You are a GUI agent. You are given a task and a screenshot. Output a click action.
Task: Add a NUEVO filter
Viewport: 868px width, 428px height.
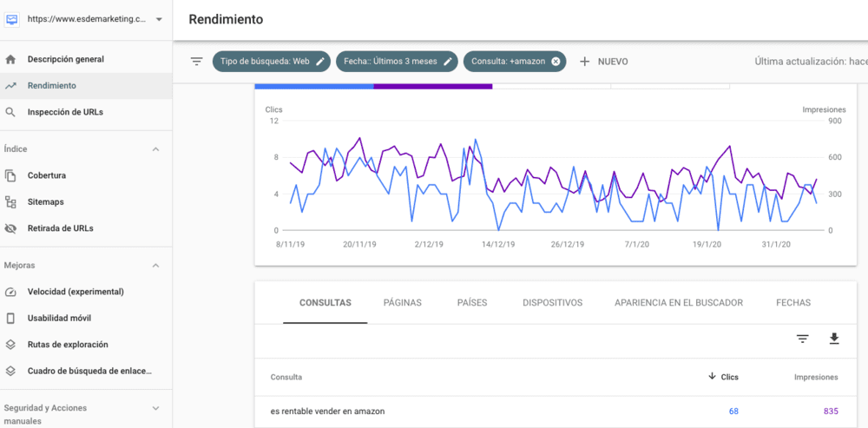(603, 62)
